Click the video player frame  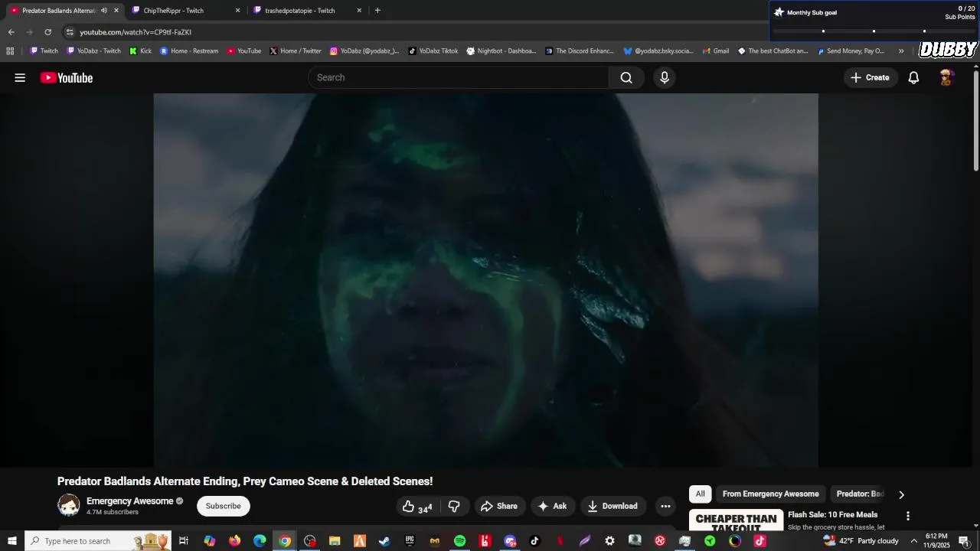(485, 280)
